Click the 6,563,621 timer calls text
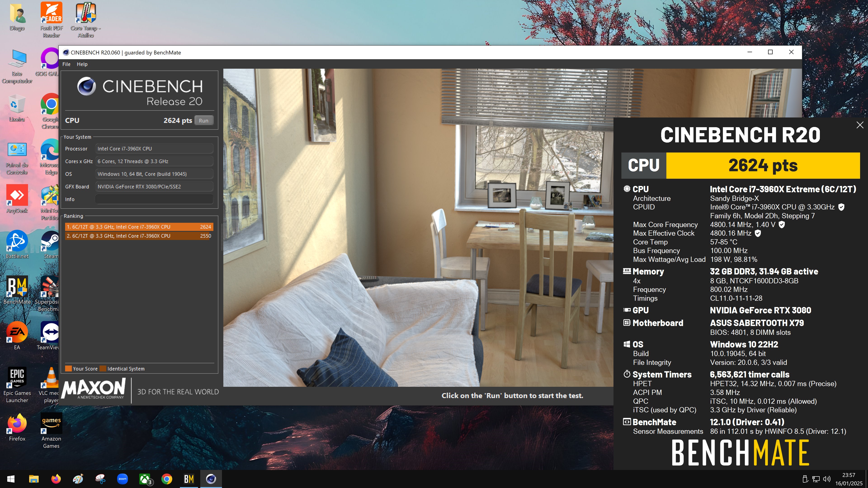This screenshot has height=488, width=868. [749, 375]
